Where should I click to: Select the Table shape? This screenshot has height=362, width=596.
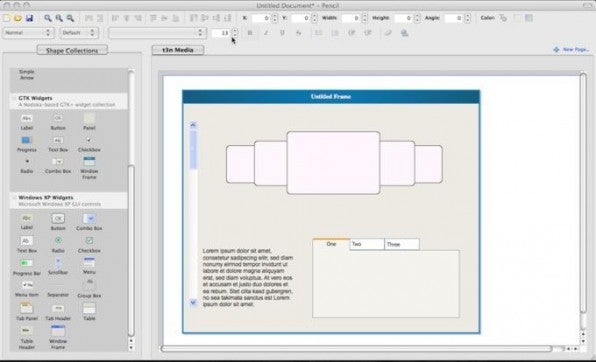point(89,312)
